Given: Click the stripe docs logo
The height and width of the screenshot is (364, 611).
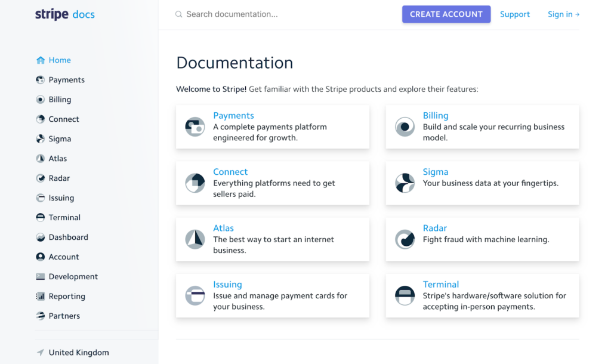Looking at the screenshot, I should 64,14.
